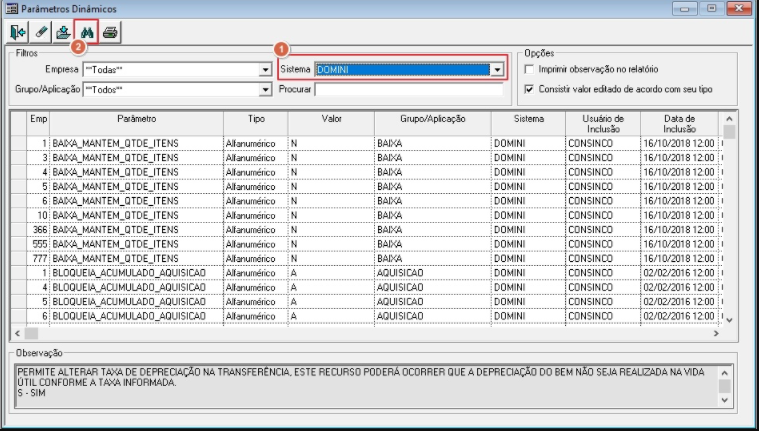Image resolution: width=759 pixels, height=431 pixels.
Task: Minimize the Parâmetros Dinâmicos window
Action: click(684, 8)
